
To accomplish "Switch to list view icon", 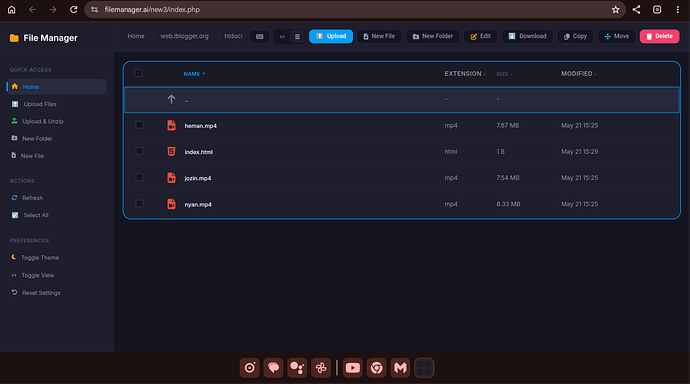I will [x=297, y=37].
